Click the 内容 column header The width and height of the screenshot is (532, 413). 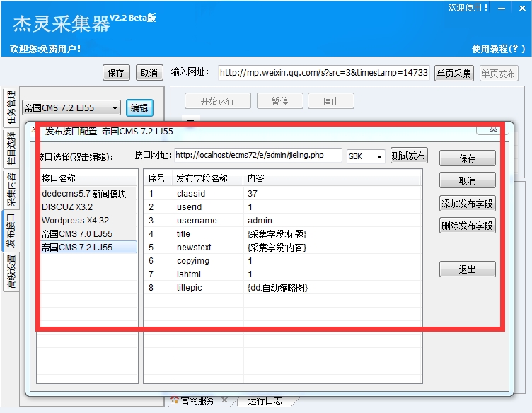point(332,178)
